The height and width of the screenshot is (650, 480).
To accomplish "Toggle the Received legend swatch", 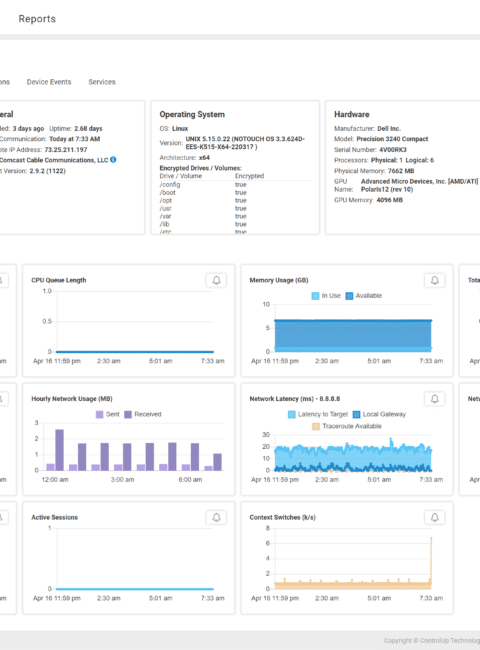I will pyautogui.click(x=128, y=415).
